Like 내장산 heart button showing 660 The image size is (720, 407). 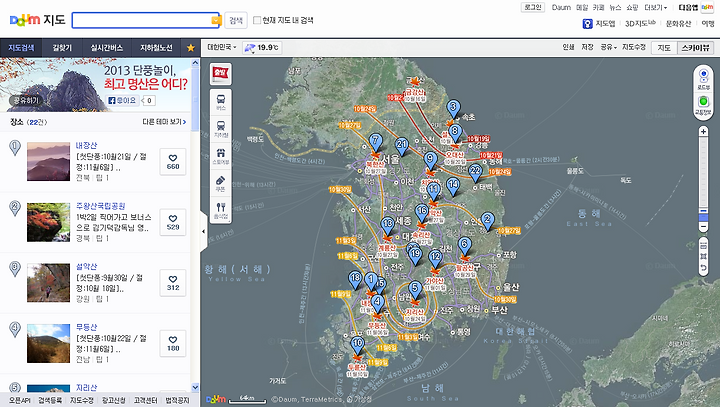[x=173, y=162]
